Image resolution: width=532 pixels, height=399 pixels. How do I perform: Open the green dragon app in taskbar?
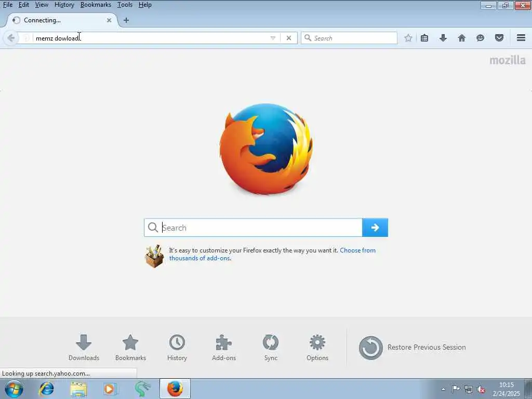pos(142,389)
